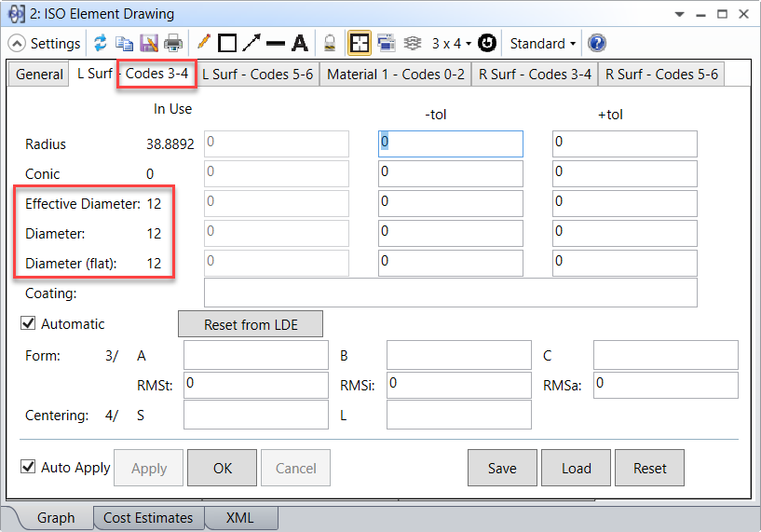Click the Radius -tol input field
Viewport: 761px width, 532px height.
(450, 143)
